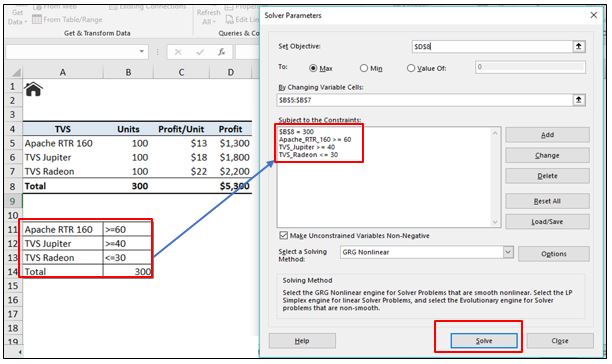
Task: Click TVS Jupiter cell in row 6
Action: pyautogui.click(x=63, y=158)
